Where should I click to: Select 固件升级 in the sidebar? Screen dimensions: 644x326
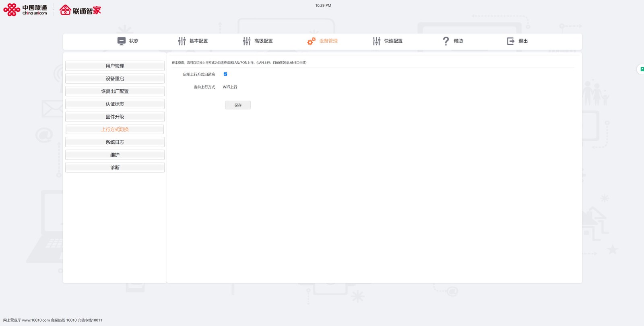(x=115, y=117)
